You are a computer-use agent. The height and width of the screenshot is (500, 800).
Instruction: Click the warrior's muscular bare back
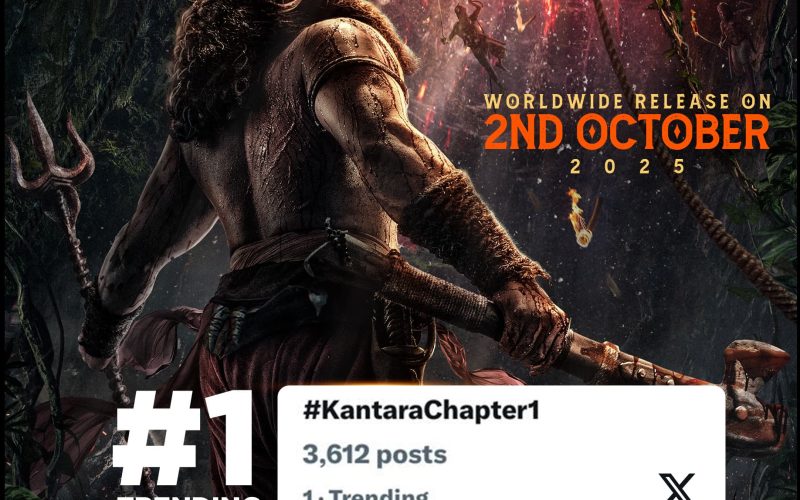point(265,163)
